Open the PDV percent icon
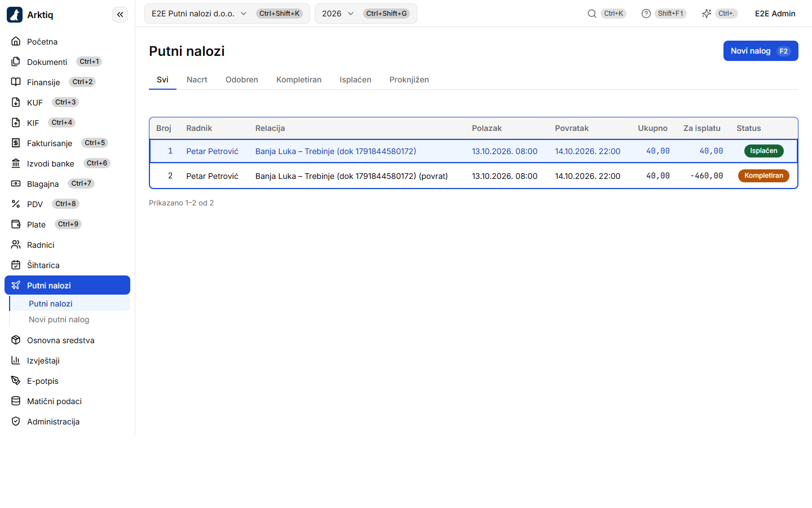The image size is (812, 508). (16, 204)
